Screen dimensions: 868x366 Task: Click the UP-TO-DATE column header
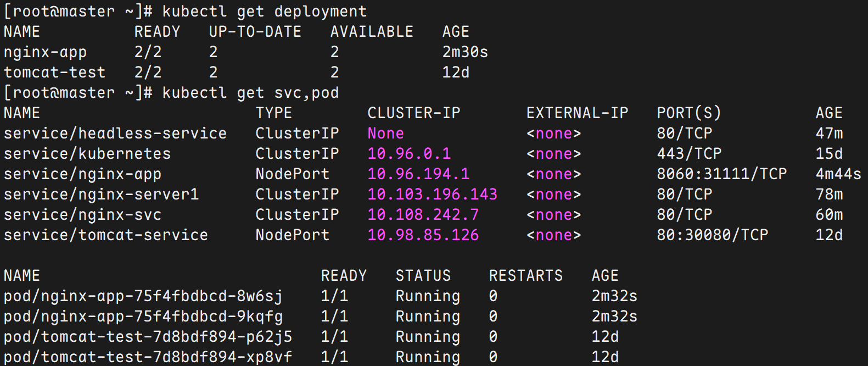(255, 32)
